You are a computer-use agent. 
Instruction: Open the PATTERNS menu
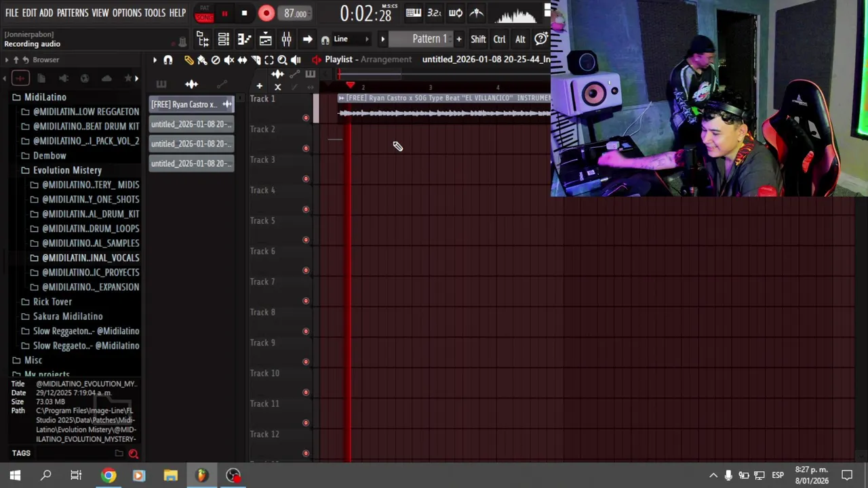(x=73, y=13)
